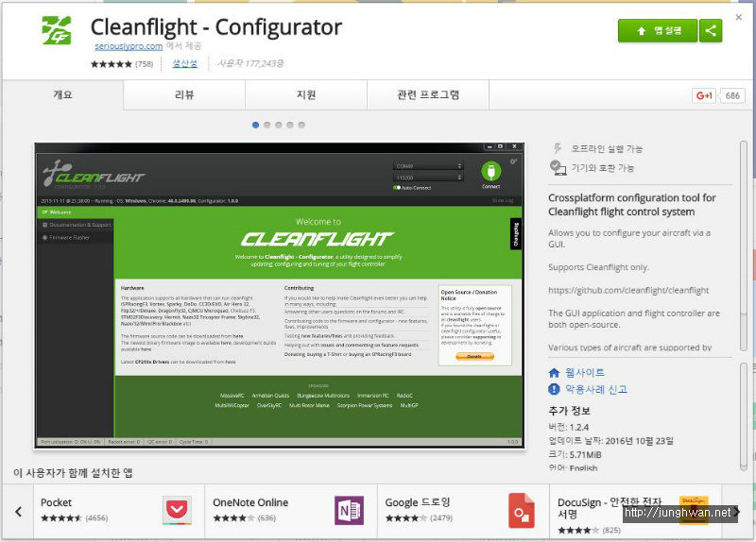Click the green launch app button
The image size is (756, 542).
pos(658,31)
